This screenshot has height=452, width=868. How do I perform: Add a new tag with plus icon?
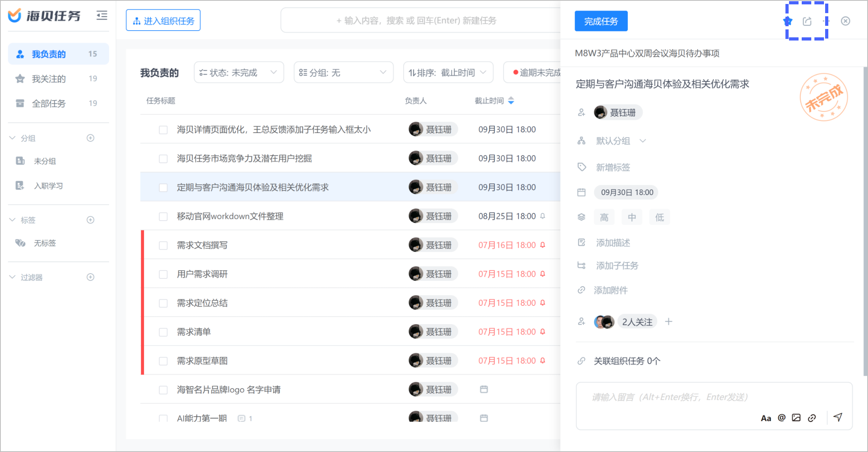tap(90, 220)
